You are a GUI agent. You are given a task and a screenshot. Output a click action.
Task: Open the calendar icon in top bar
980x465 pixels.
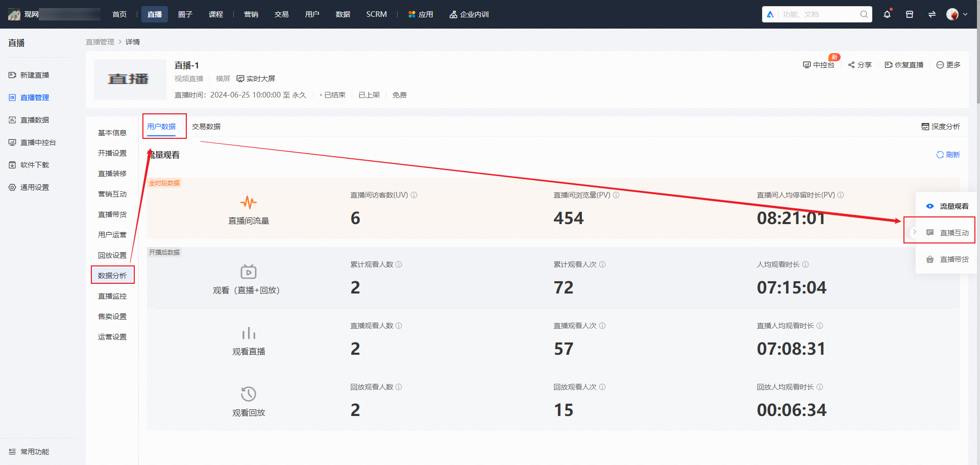pyautogui.click(x=910, y=14)
